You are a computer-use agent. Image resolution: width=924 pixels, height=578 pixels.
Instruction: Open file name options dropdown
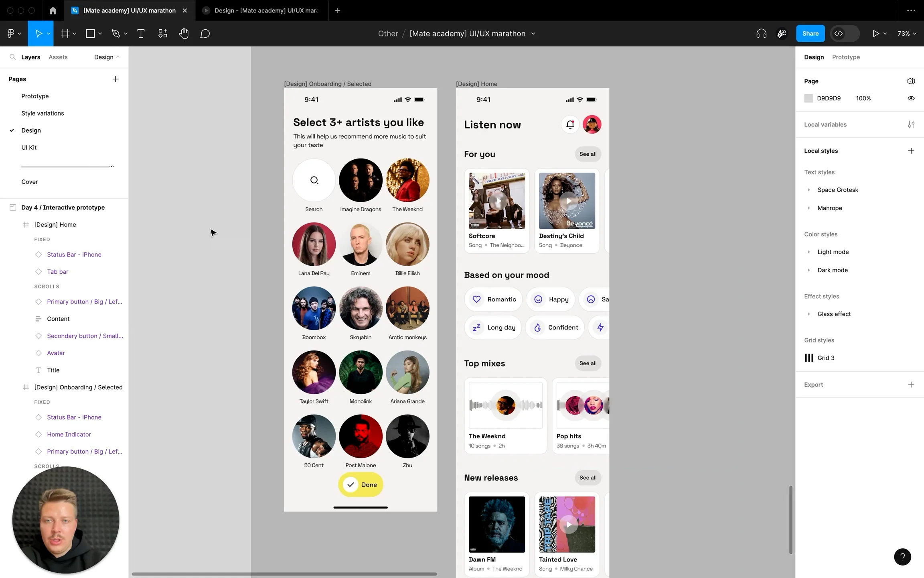click(x=533, y=34)
